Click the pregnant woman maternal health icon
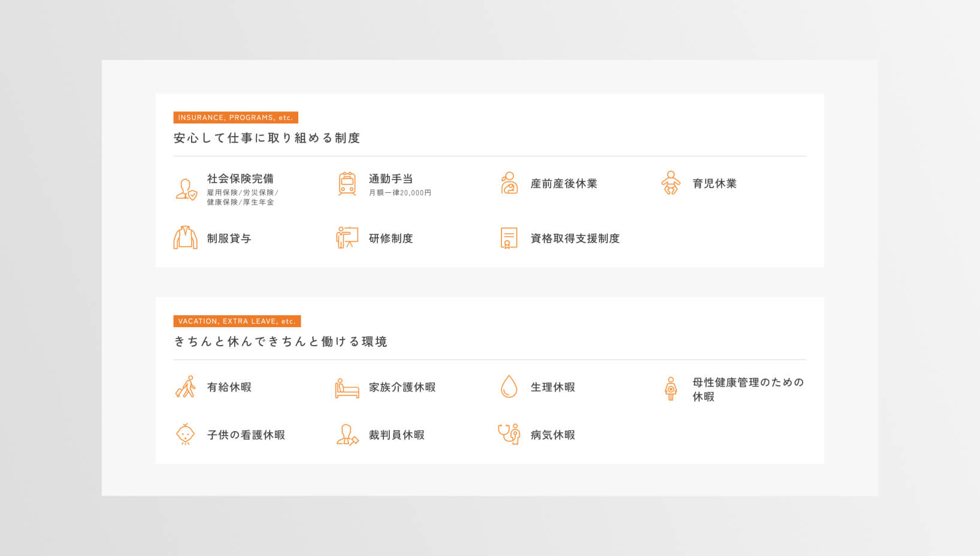This screenshot has width=980, height=556. pyautogui.click(x=671, y=389)
